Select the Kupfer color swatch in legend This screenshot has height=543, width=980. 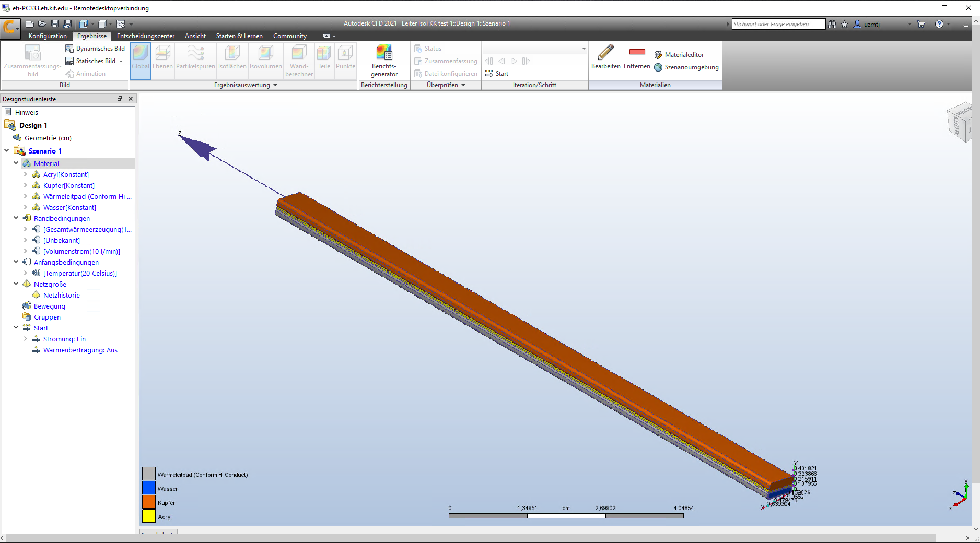[148, 502]
